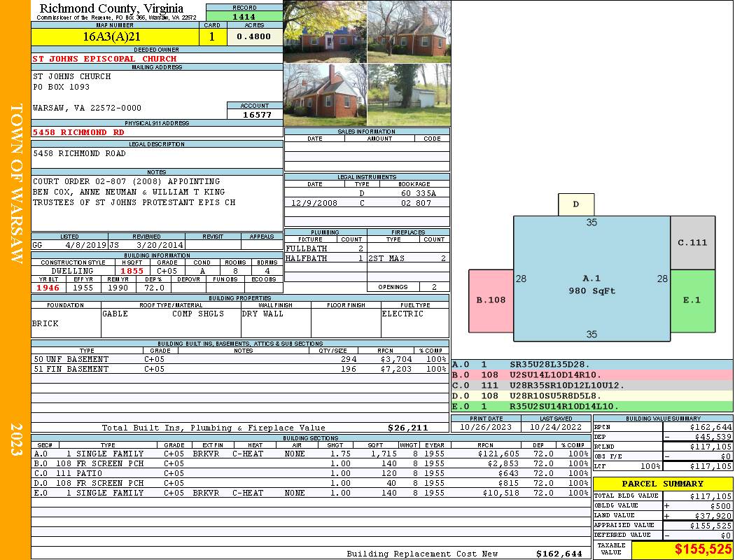The width and height of the screenshot is (735, 560).
Task: Click the record number 1414
Action: point(244,17)
